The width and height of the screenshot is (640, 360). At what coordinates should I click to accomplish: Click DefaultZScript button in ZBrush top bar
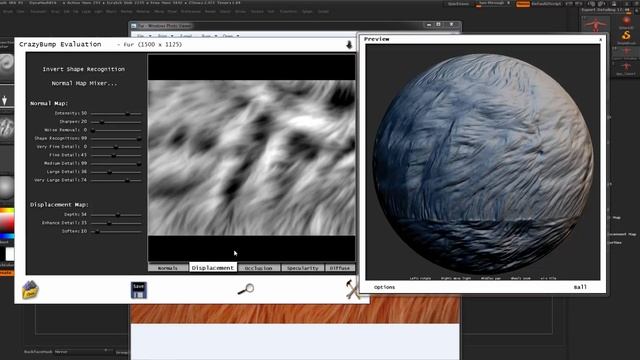546,4
